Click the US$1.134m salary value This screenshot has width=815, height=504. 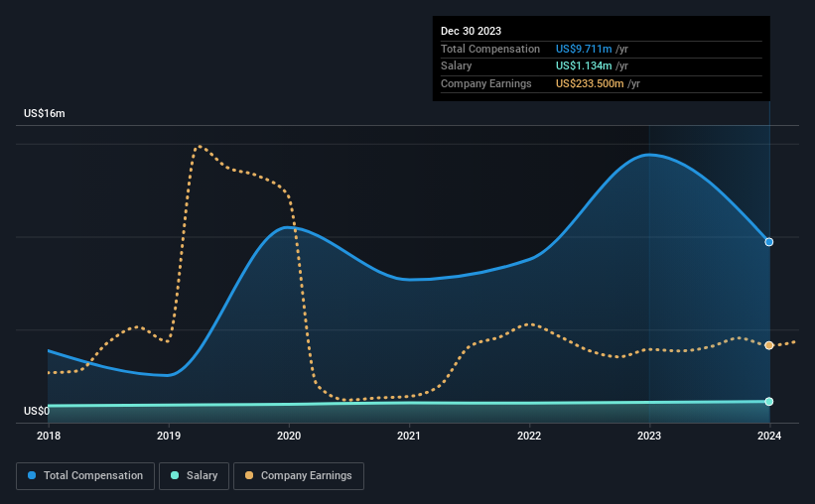pyautogui.click(x=584, y=66)
